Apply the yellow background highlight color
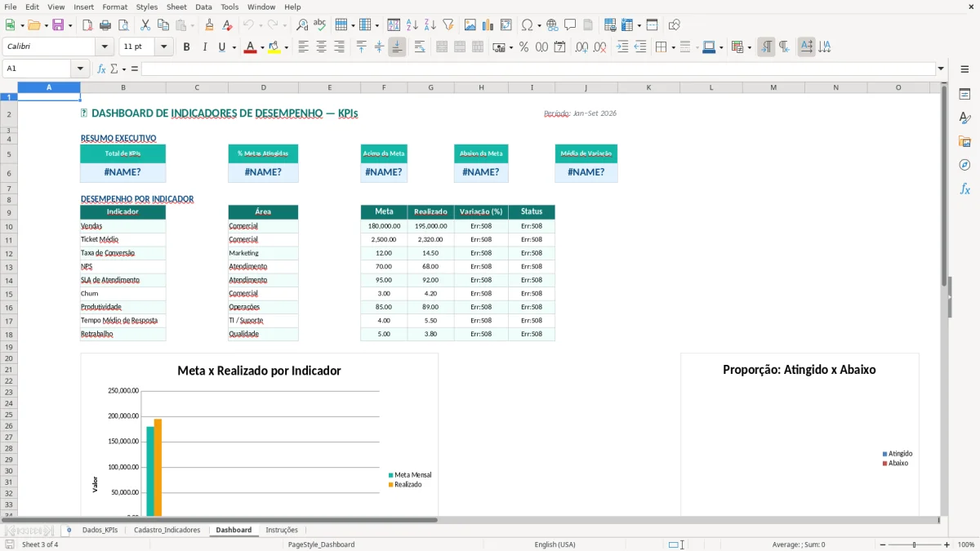Screen dimensions: 980x551 pyautogui.click(x=274, y=47)
